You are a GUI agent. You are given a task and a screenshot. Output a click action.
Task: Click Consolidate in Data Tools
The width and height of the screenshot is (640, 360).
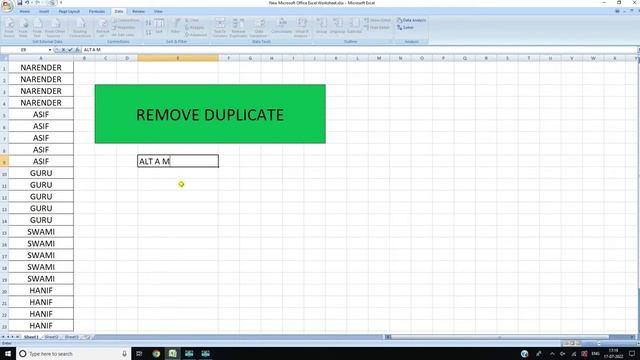click(x=282, y=27)
